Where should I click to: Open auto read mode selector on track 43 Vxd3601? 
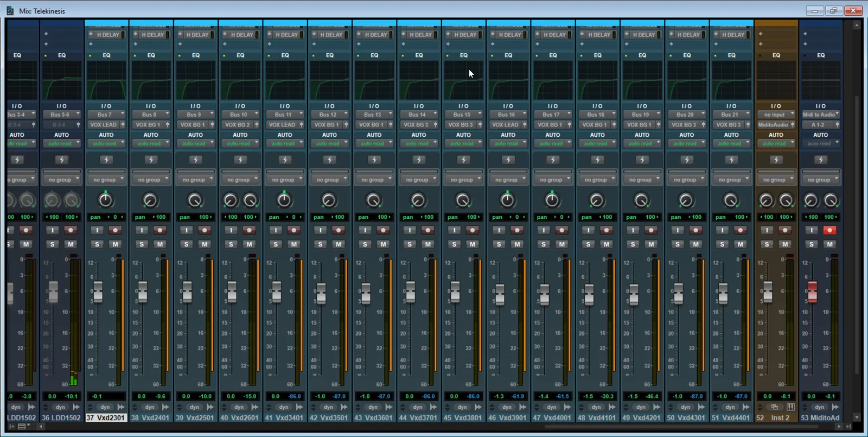[374, 143]
